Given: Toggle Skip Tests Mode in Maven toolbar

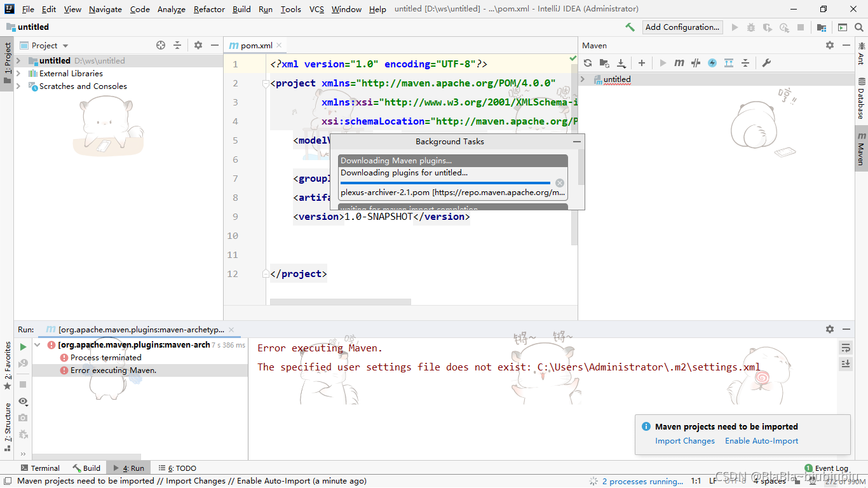Looking at the screenshot, I should 712,63.
